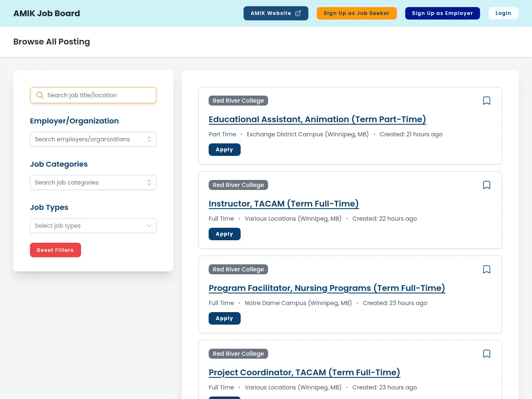
Task: Click 'Exchange District Campus (Winnipeg, MB)' text
Action: pos(308,134)
